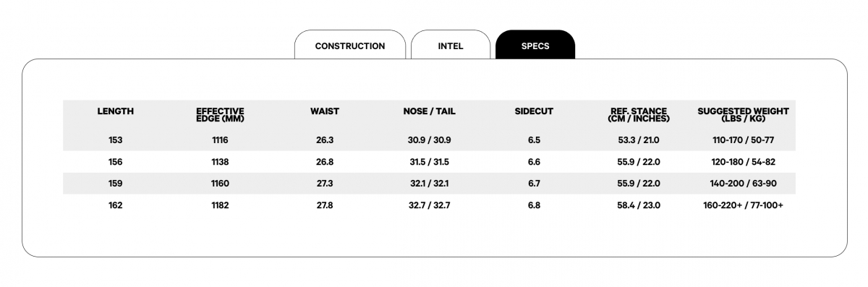Click the 27.8 waist value
Image resolution: width=868 pixels, height=287 pixels.
[325, 205]
